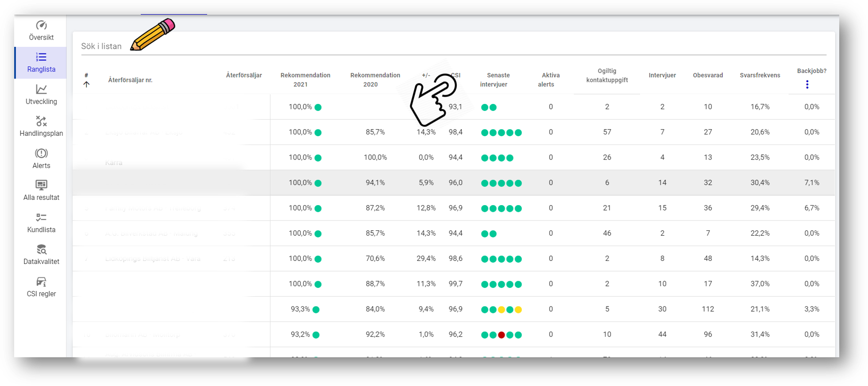Sort by Obesvarad column header

pyautogui.click(x=708, y=75)
